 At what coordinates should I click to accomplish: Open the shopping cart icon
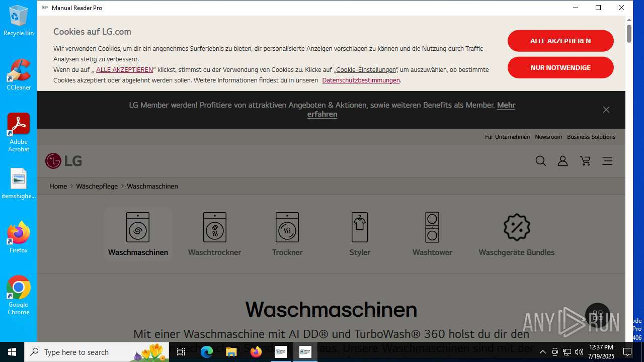pyautogui.click(x=585, y=161)
